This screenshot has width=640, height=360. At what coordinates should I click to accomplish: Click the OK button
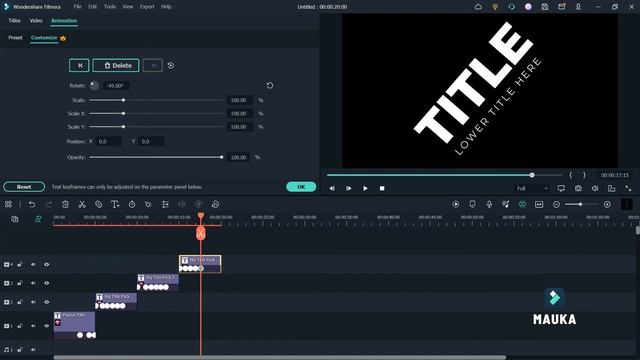pyautogui.click(x=301, y=187)
